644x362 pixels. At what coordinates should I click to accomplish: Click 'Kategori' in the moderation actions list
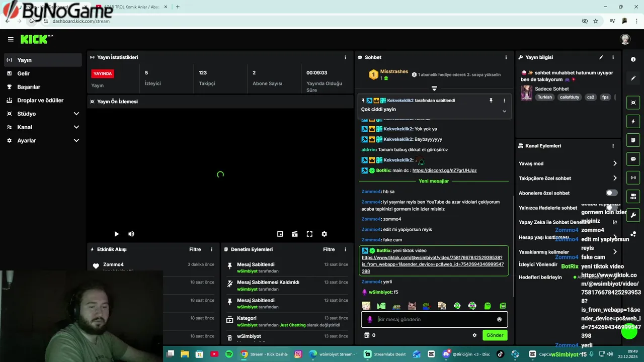coord(247,318)
